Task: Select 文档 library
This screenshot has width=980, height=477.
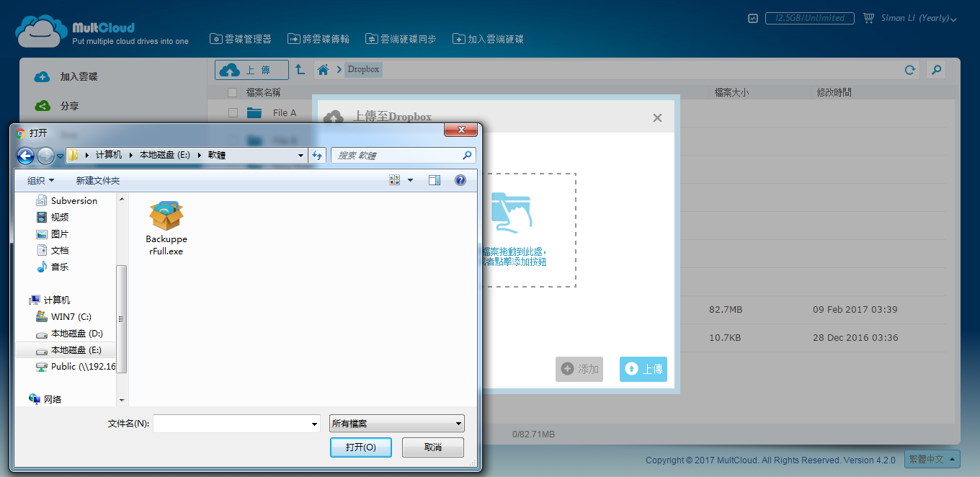Action: click(x=53, y=250)
